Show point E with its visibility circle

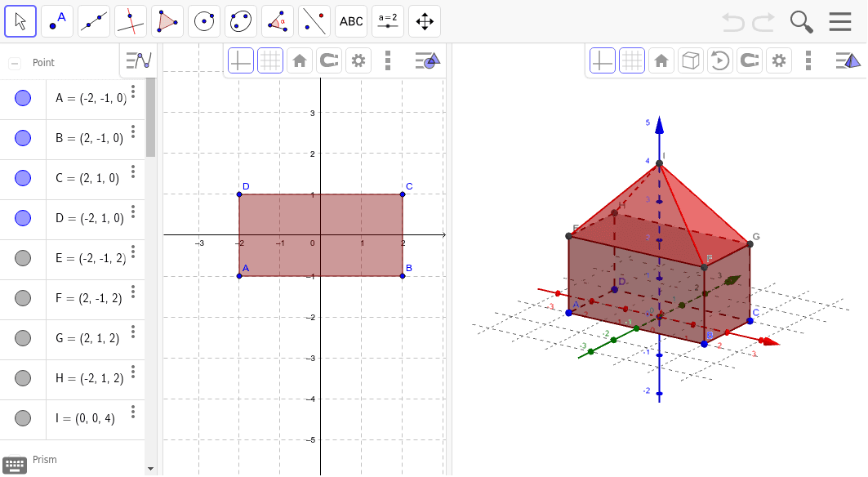(23, 258)
